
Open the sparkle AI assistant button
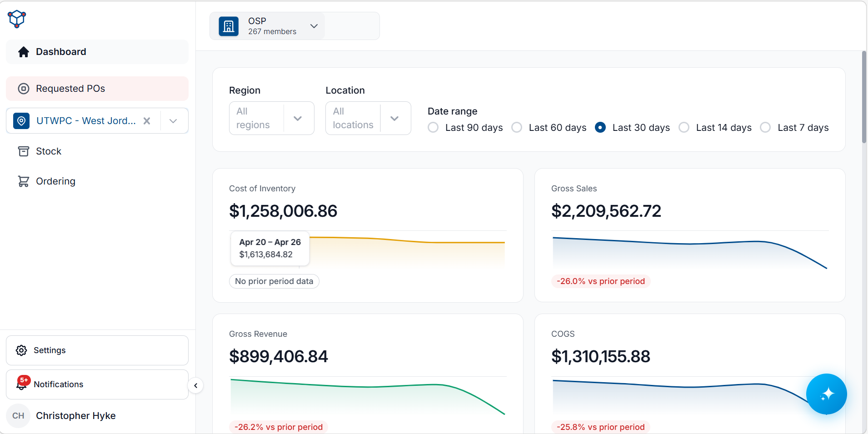point(826,394)
